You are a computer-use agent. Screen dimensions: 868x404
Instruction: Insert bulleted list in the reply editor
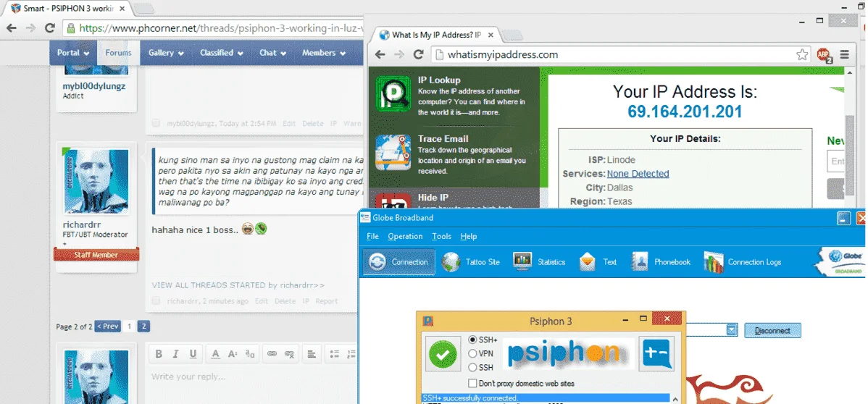coord(334,354)
